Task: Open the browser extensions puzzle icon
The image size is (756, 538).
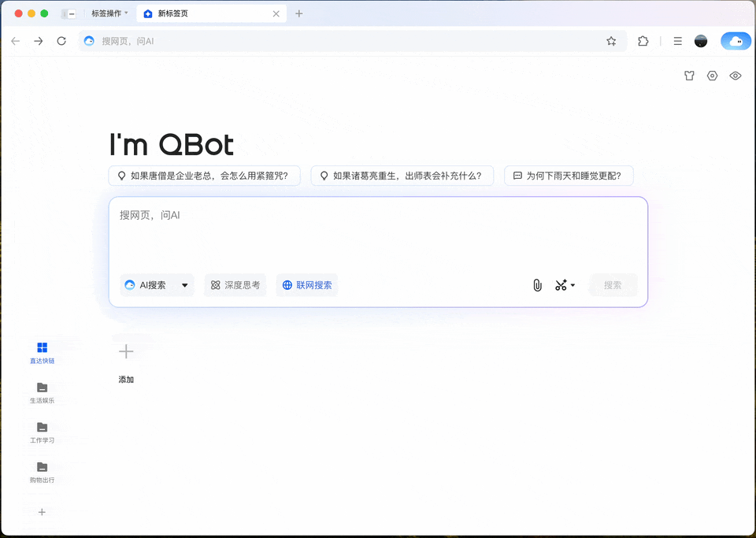Action: click(643, 41)
